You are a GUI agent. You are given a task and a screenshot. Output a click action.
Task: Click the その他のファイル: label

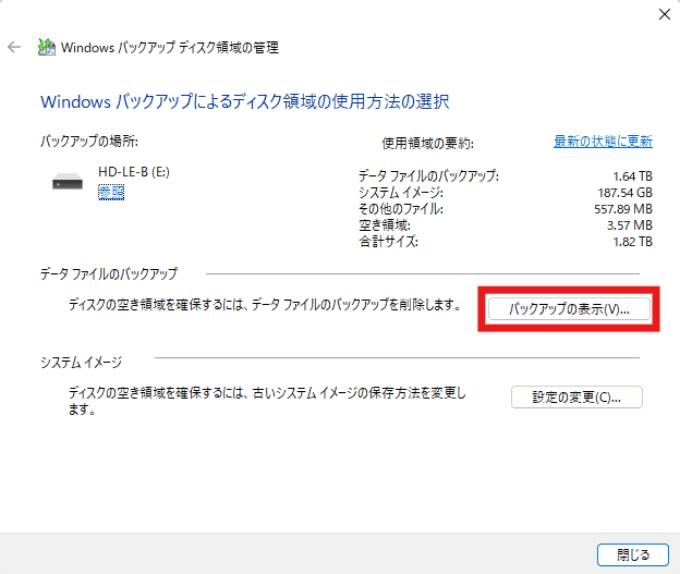click(401, 209)
